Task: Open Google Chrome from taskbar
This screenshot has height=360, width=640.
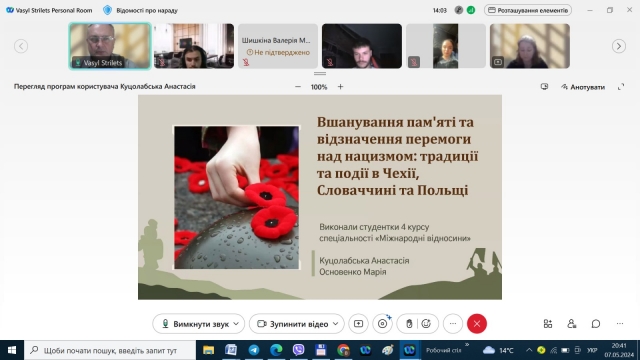Action: coord(343,350)
